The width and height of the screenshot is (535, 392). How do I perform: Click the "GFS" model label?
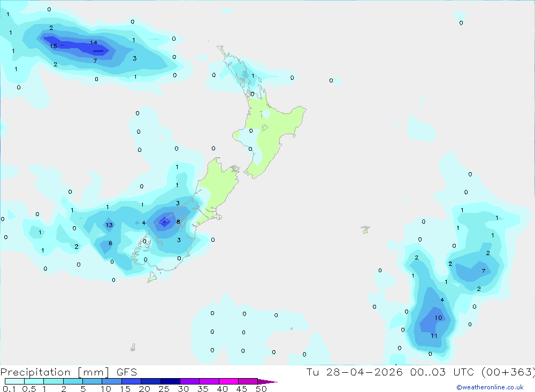(127, 372)
